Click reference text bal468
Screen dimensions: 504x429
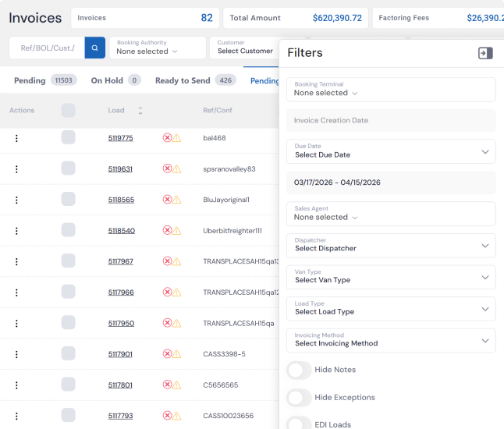point(215,138)
